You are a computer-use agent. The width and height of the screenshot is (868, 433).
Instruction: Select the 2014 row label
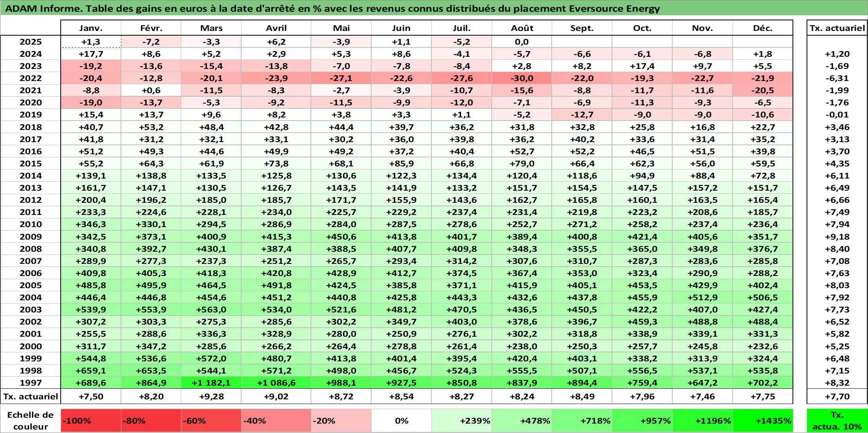coord(31,176)
